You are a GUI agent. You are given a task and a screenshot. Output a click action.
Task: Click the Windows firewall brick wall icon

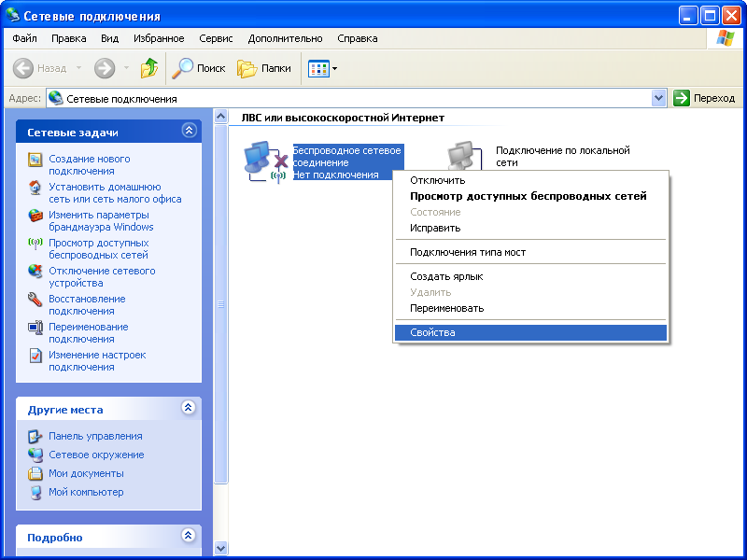coord(35,216)
